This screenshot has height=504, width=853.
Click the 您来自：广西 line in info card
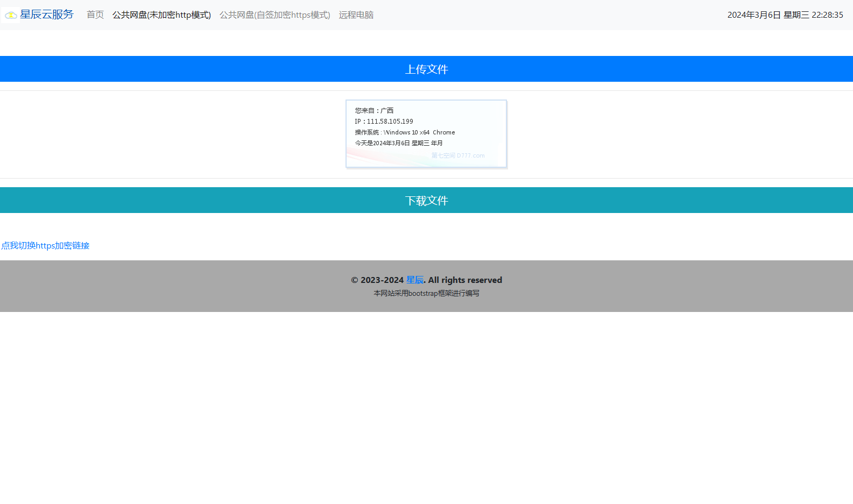374,110
